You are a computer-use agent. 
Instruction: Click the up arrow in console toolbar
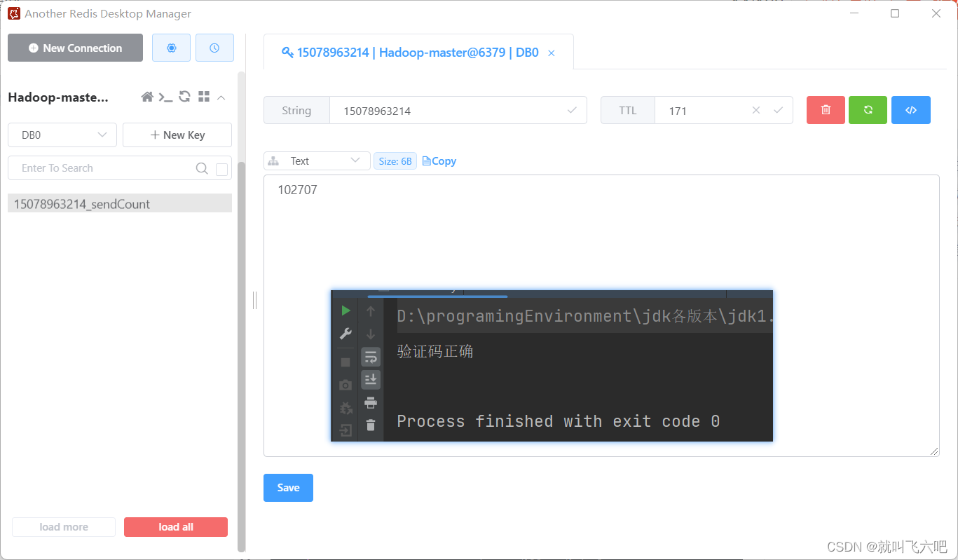[x=371, y=311]
